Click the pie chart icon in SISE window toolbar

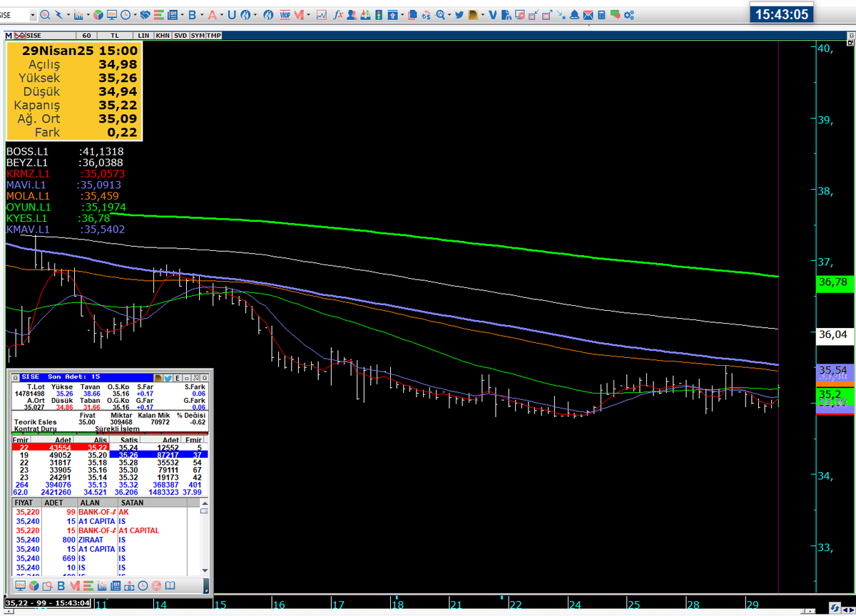coord(34,585)
